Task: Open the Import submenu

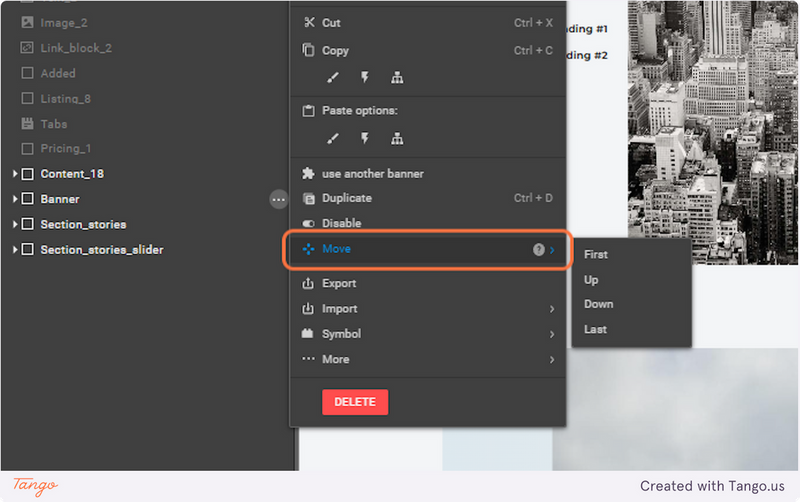Action: [x=428, y=309]
